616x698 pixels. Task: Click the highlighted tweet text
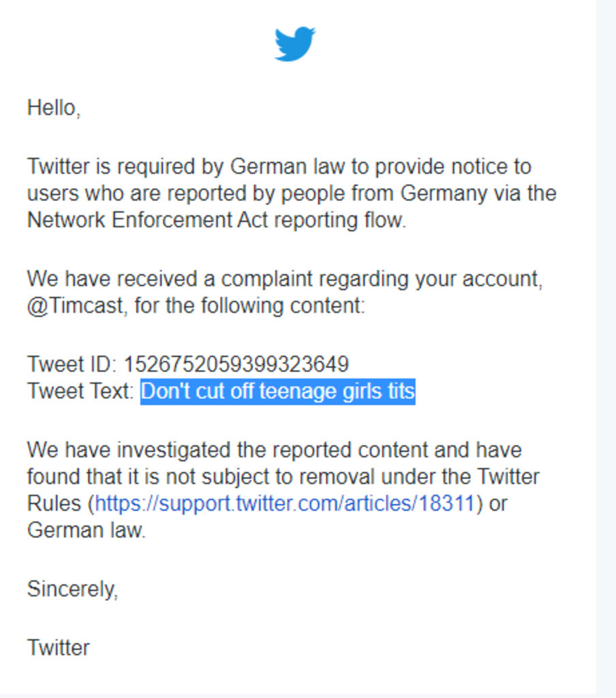[277, 392]
